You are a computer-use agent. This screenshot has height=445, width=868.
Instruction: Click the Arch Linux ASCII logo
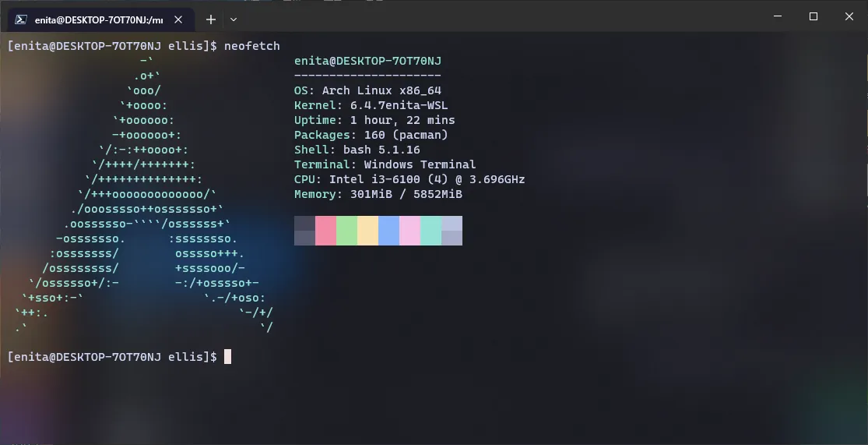(x=144, y=194)
